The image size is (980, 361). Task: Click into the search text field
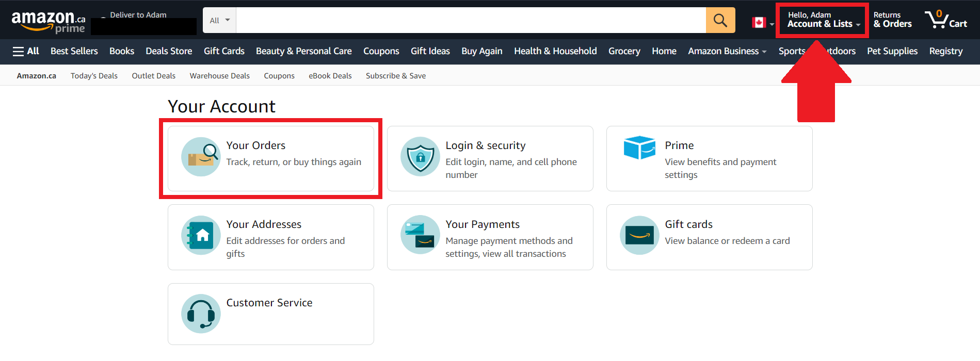tap(471, 20)
